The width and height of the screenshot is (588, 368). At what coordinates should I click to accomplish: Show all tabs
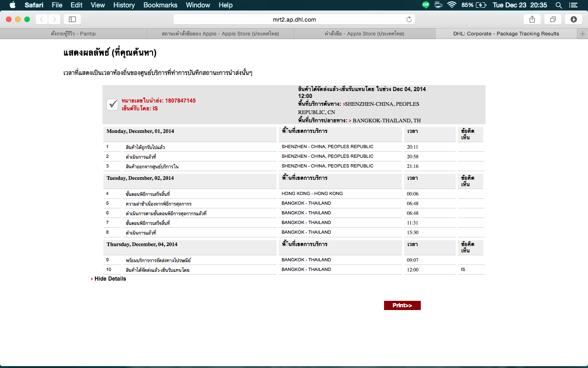pos(553,19)
